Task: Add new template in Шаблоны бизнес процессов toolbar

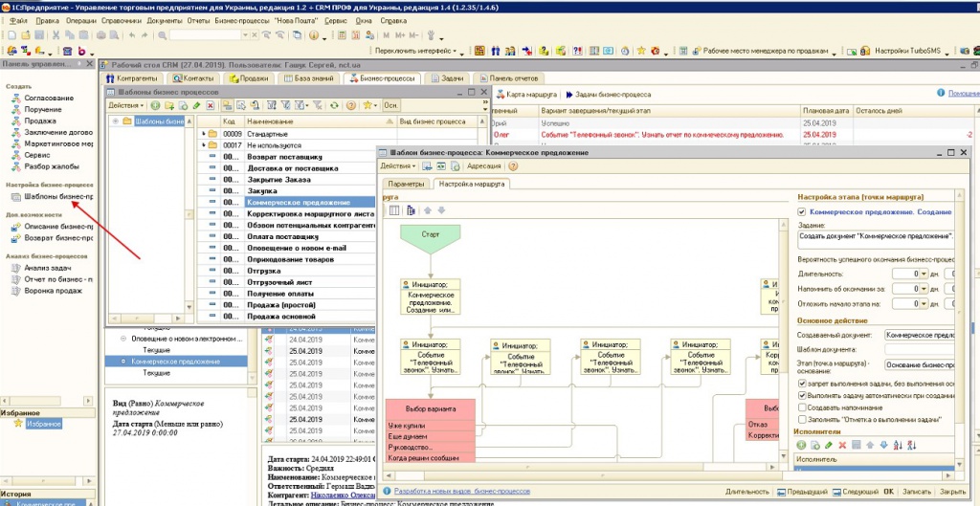Action: click(155, 105)
